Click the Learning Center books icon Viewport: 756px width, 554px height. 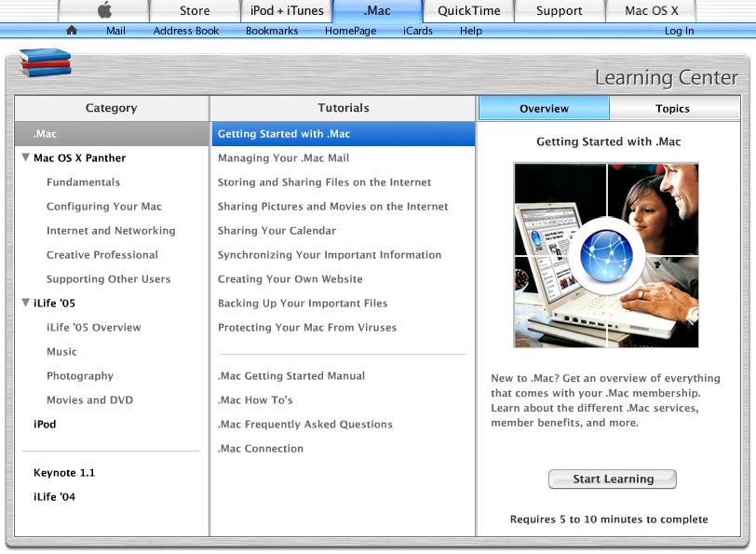click(46, 62)
